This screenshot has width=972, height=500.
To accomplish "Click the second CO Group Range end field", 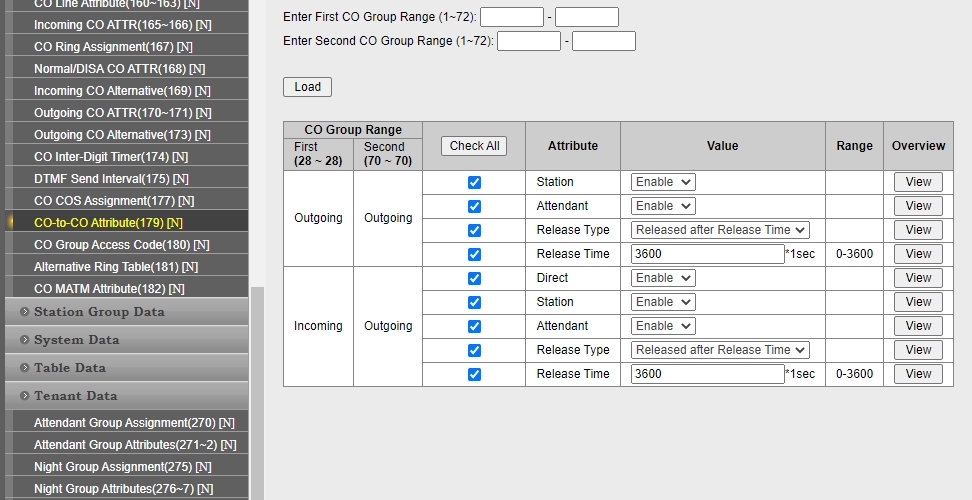I will coord(603,41).
